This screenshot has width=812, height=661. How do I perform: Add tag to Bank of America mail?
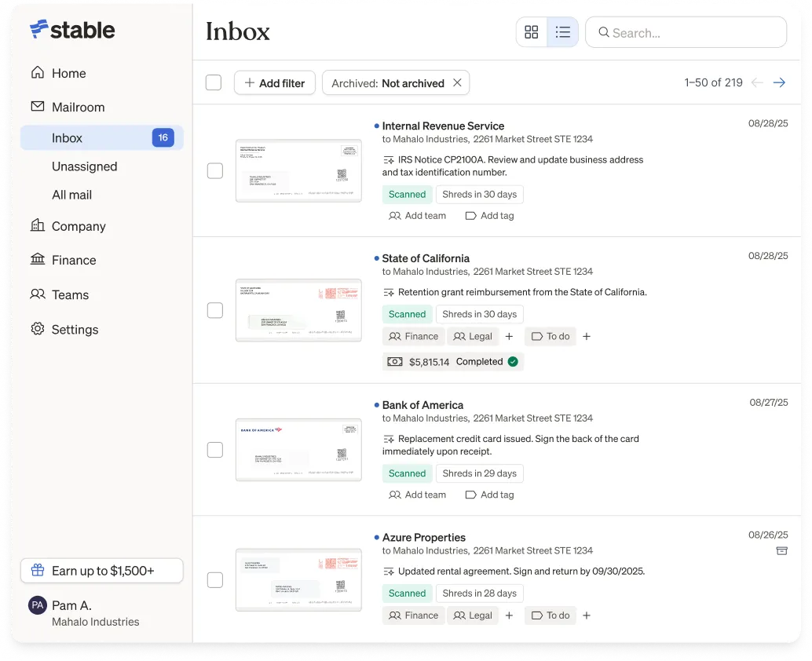(x=490, y=495)
